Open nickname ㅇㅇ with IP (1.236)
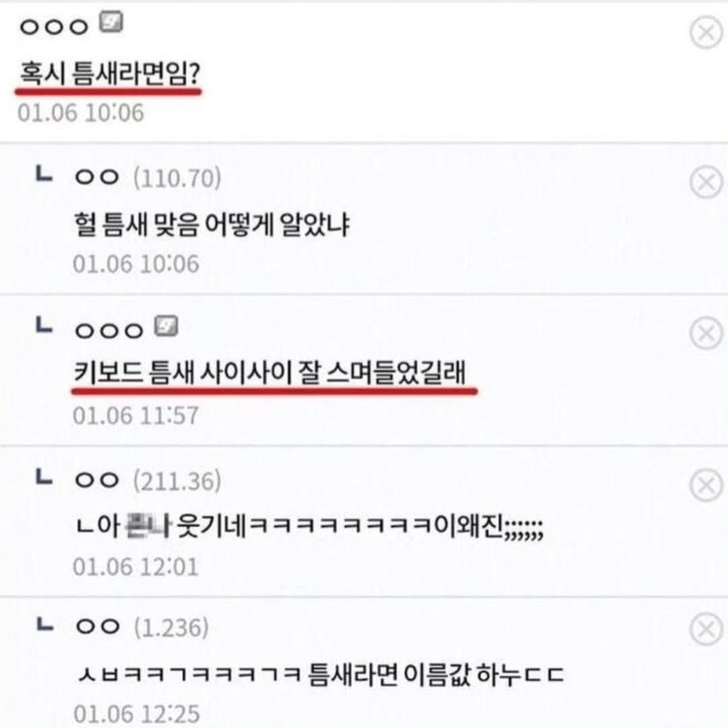This screenshot has height=728, width=728. point(98,627)
